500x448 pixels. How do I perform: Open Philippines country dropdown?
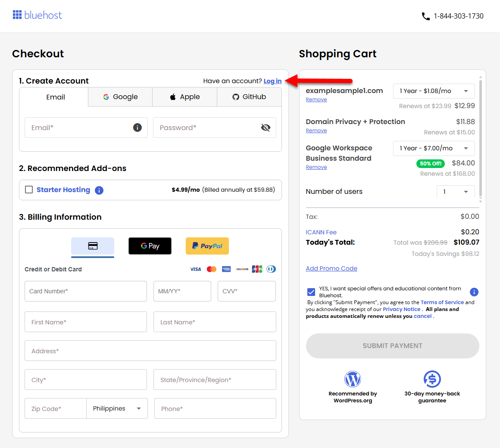coord(117,408)
